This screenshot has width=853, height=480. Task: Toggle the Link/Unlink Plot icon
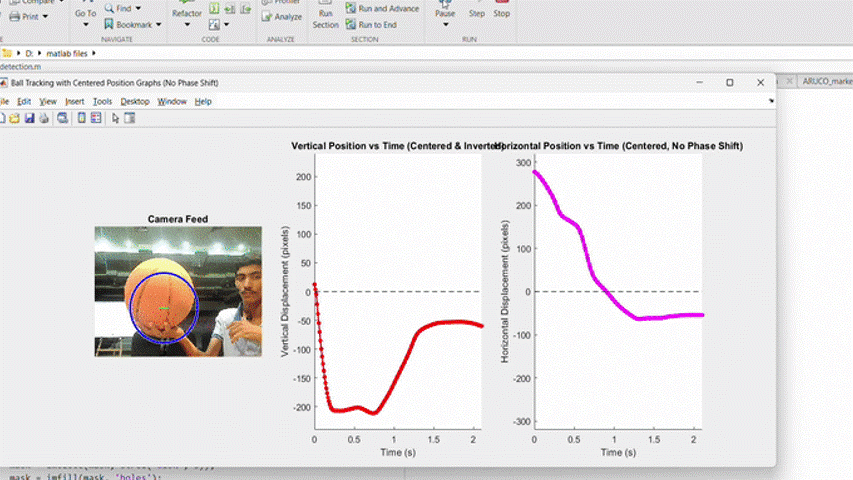click(62, 118)
